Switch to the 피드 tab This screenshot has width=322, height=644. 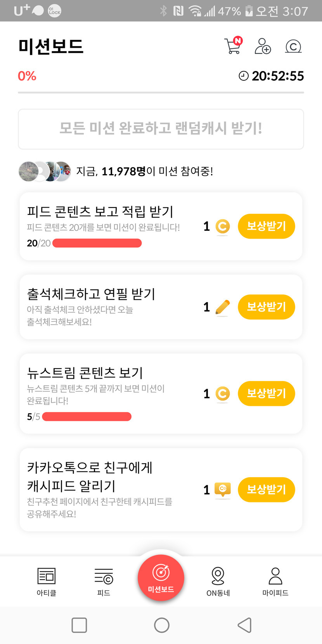tap(104, 581)
